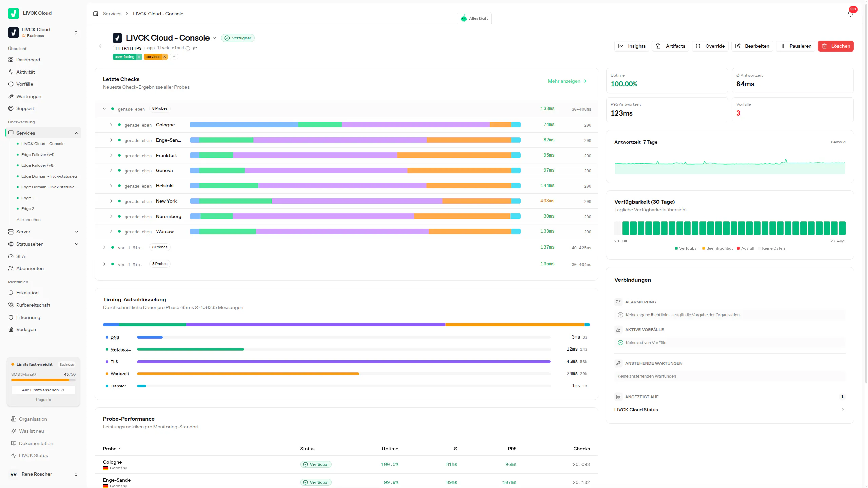
Task: Open Artifacts button
Action: (670, 46)
